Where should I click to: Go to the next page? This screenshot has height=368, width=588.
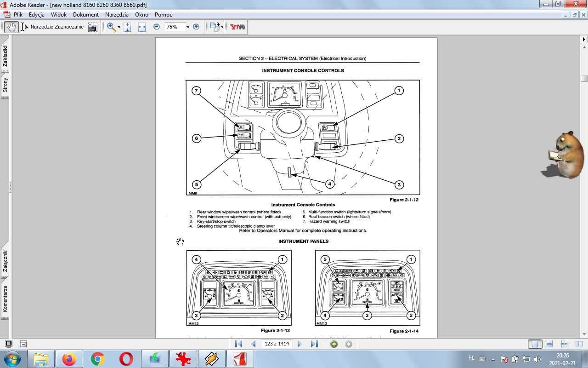pos(300,344)
